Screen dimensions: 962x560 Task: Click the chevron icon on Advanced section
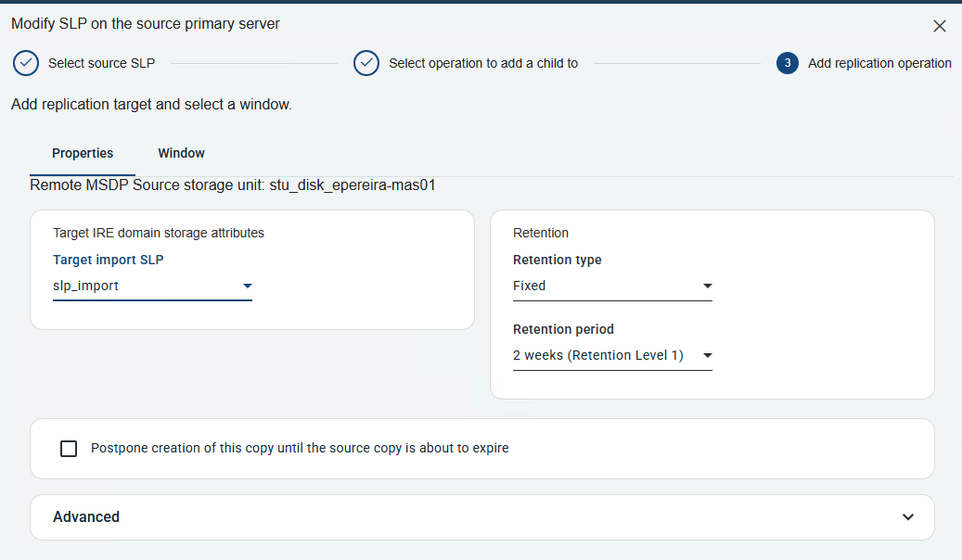[907, 517]
